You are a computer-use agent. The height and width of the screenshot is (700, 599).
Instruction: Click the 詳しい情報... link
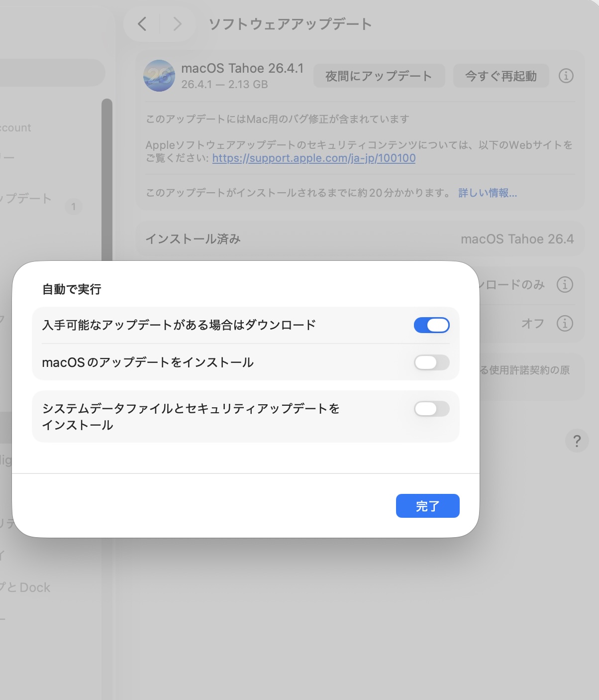(x=487, y=193)
